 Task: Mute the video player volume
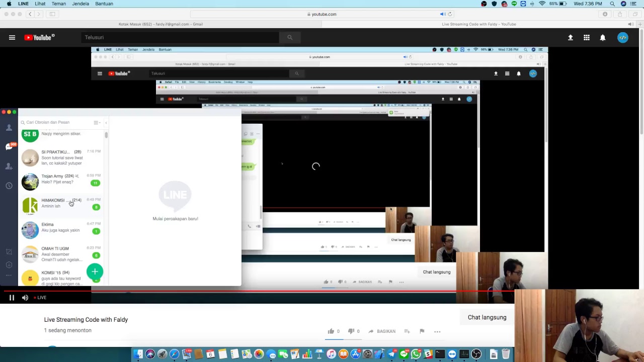tap(25, 298)
